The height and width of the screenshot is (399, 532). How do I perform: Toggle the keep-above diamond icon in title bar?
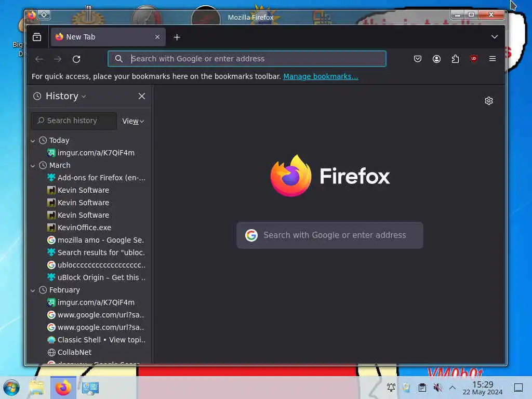coord(44,15)
